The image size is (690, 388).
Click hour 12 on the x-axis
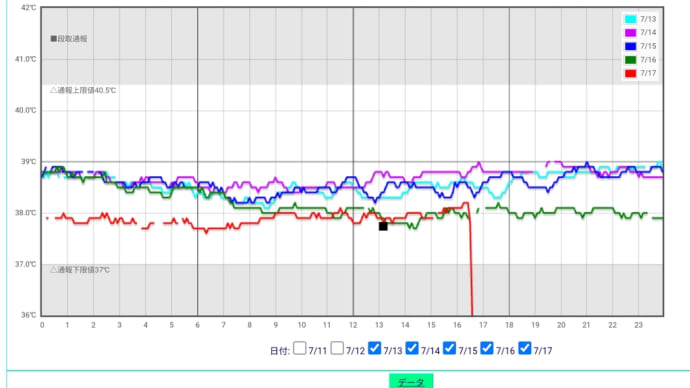tap(353, 325)
